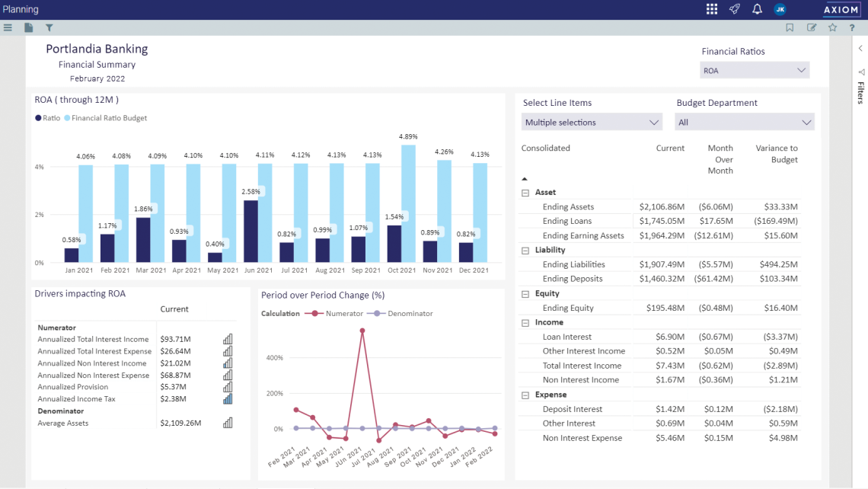The width and height of the screenshot is (868, 489).
Task: Click Loan Interest row label
Action: pyautogui.click(x=566, y=337)
